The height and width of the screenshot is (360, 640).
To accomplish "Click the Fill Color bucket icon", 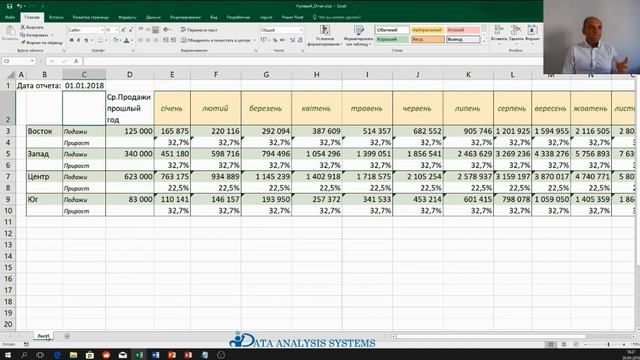I will (116, 40).
